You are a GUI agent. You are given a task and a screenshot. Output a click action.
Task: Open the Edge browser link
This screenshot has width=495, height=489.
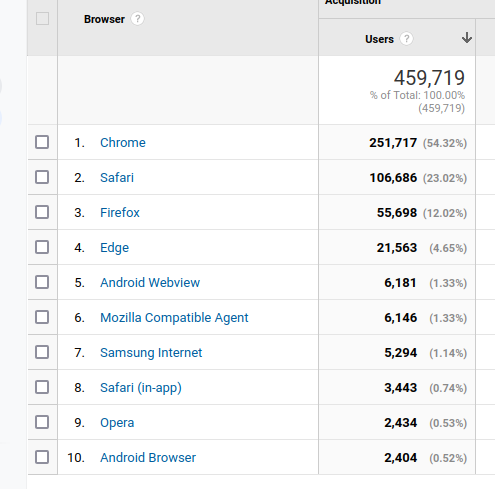pyautogui.click(x=114, y=248)
